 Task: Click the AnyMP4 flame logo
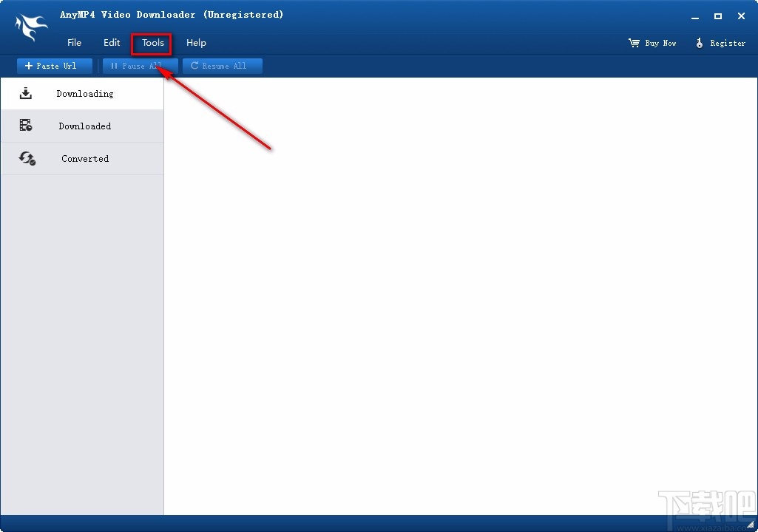coord(30,27)
